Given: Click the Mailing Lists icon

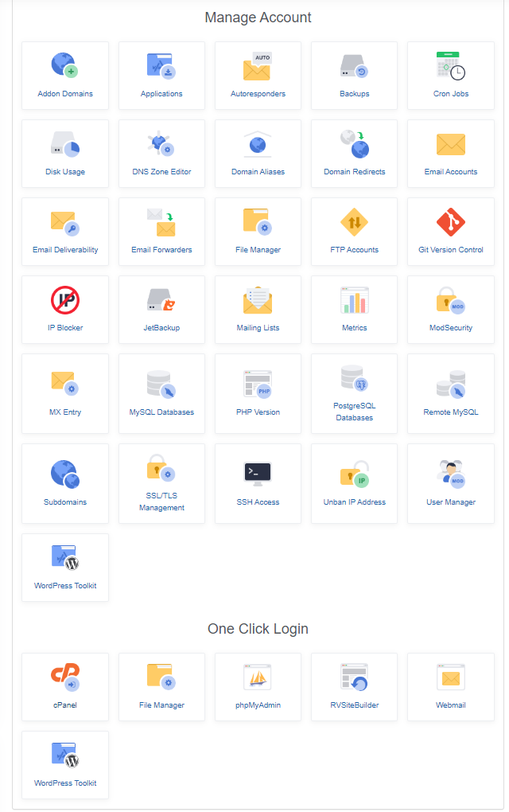Looking at the screenshot, I should click(258, 300).
